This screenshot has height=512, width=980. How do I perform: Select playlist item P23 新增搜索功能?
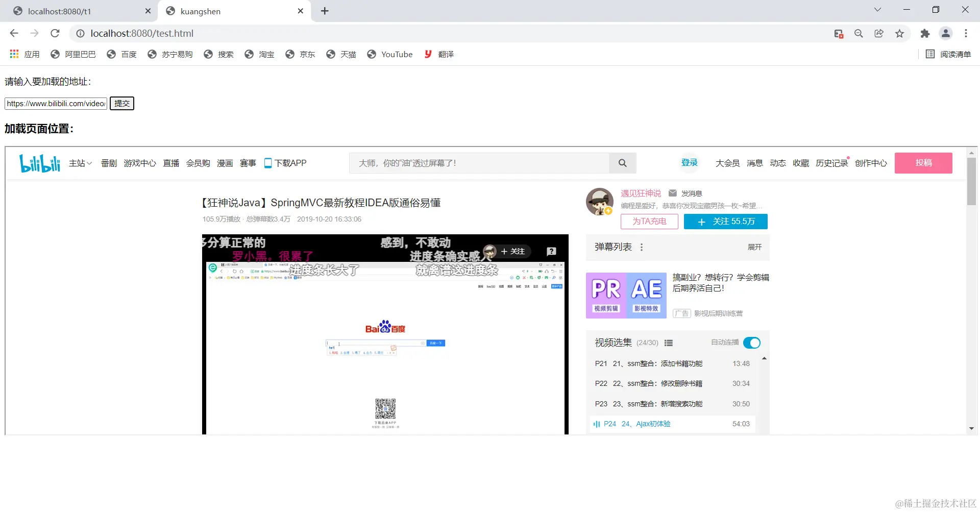tap(673, 404)
